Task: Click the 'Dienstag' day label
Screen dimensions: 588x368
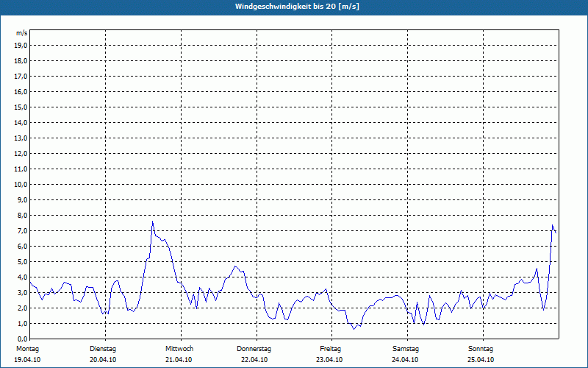Action: [103, 349]
